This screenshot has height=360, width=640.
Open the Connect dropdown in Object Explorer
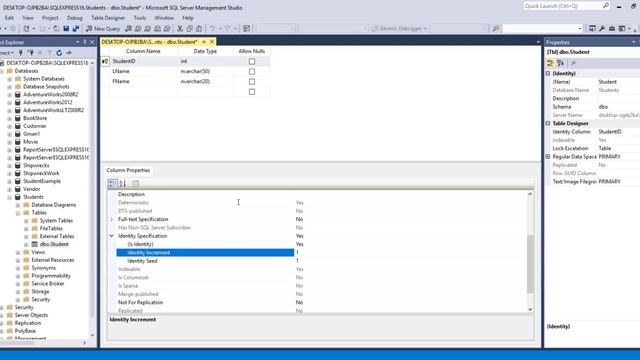coord(7,53)
